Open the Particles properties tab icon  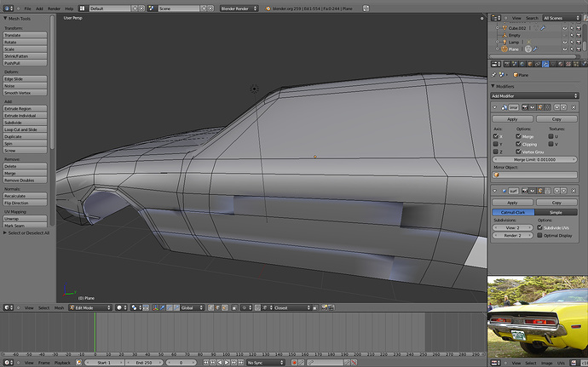pos(576,64)
